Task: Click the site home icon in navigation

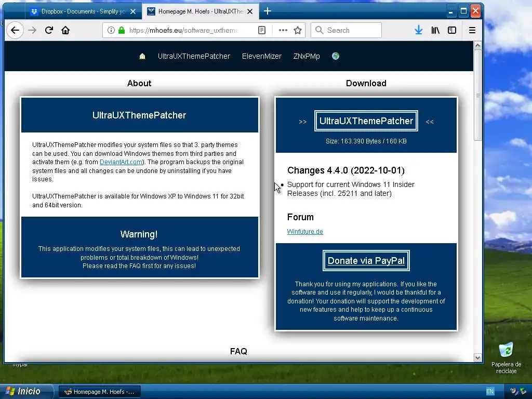Action: [142, 56]
